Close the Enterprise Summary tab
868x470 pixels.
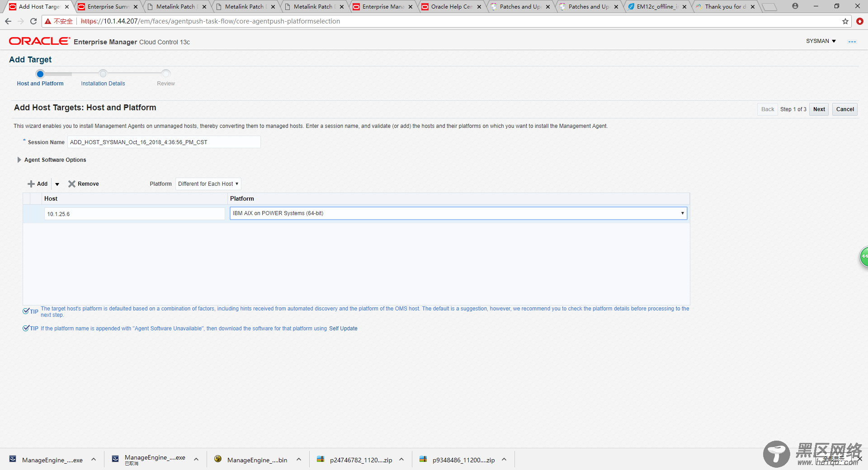pyautogui.click(x=136, y=7)
